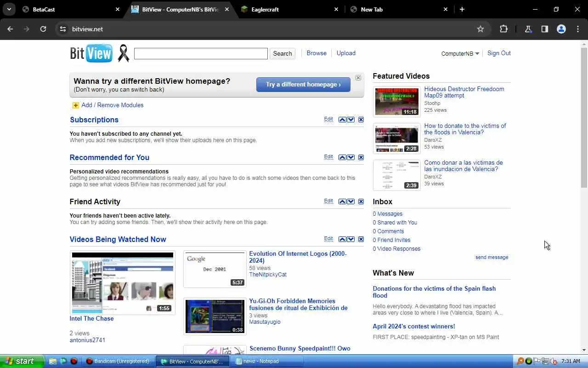Open 0 Friend Invites link

click(391, 240)
